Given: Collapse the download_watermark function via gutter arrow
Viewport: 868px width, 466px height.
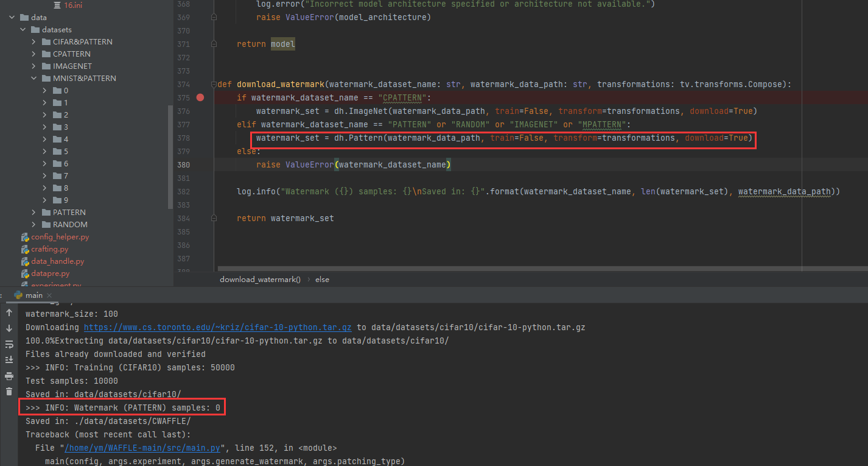Looking at the screenshot, I should coord(213,83).
